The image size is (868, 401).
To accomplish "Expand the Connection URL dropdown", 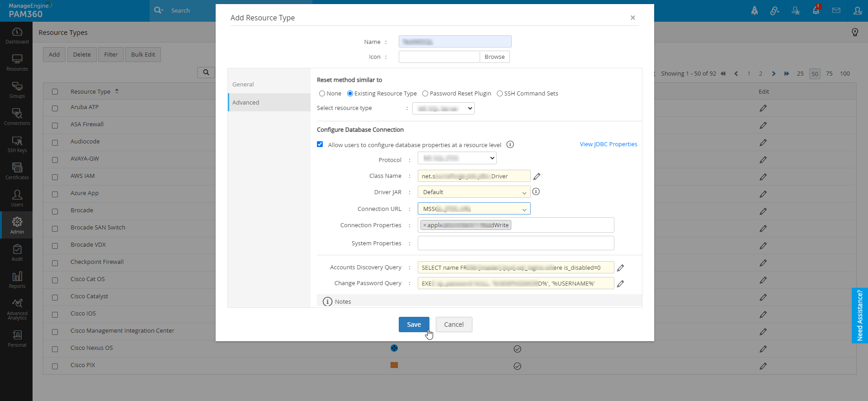I will 474,209.
